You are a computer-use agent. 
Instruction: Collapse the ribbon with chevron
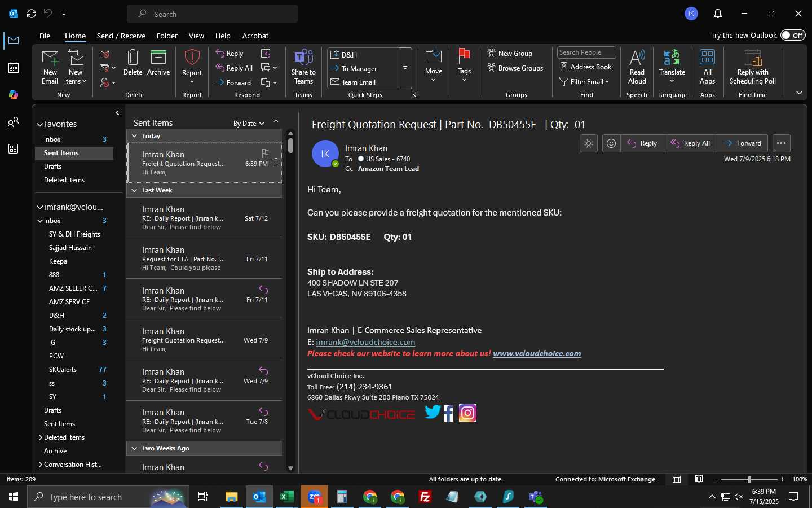[x=799, y=93]
